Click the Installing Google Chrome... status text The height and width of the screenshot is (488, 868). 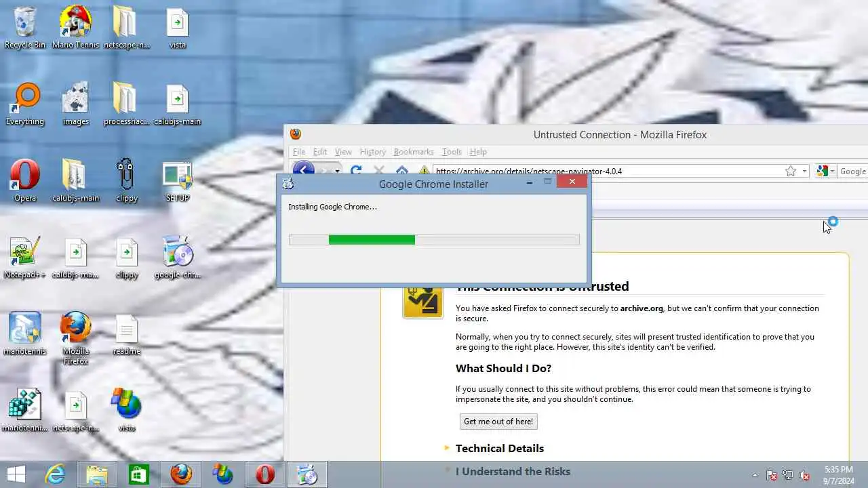click(x=332, y=207)
